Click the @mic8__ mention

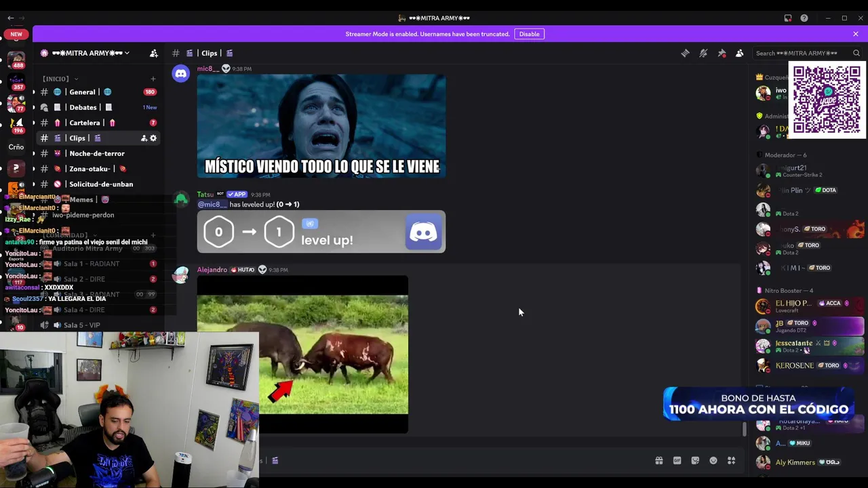click(212, 204)
